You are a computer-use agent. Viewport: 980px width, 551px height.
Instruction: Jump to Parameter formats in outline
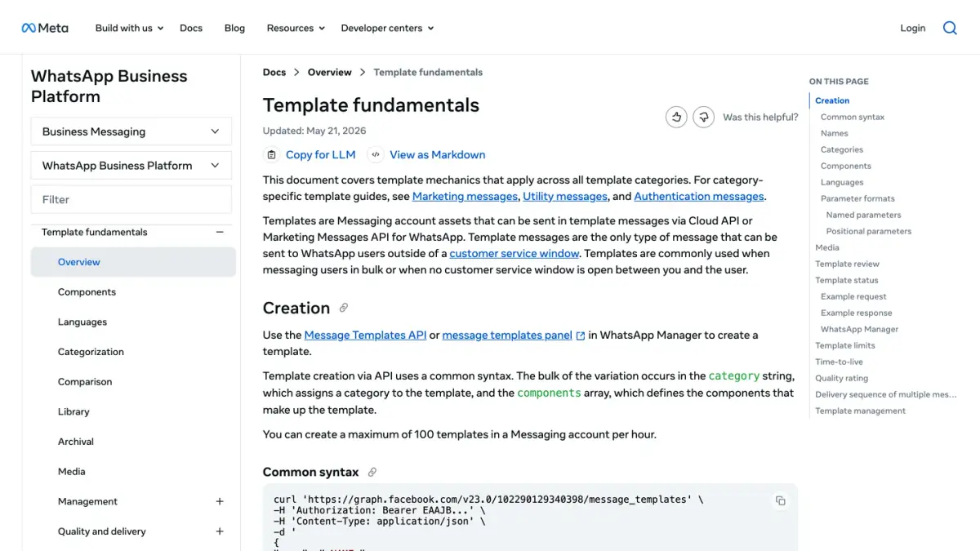click(x=857, y=198)
